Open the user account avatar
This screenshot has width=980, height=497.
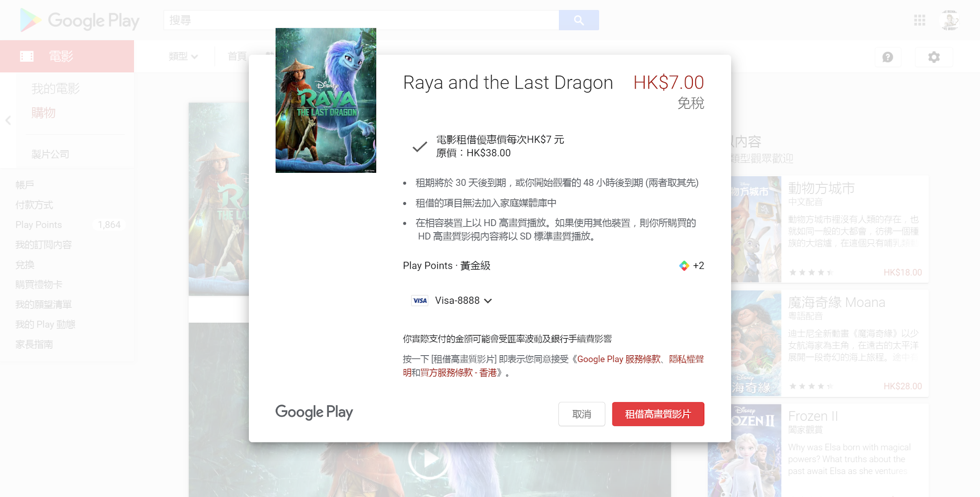[x=949, y=20]
